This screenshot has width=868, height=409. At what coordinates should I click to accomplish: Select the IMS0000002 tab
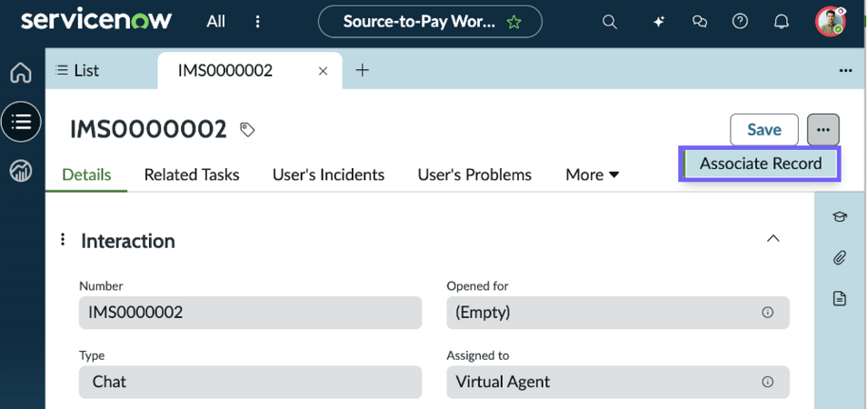(x=225, y=70)
